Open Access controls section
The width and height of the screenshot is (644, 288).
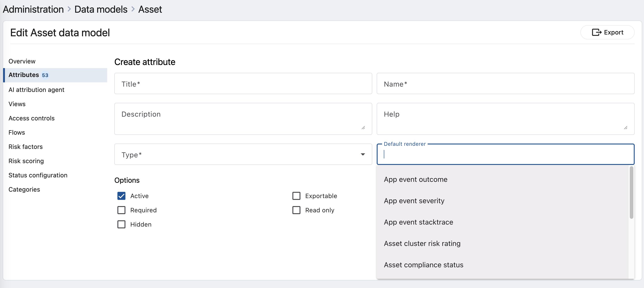coord(32,118)
